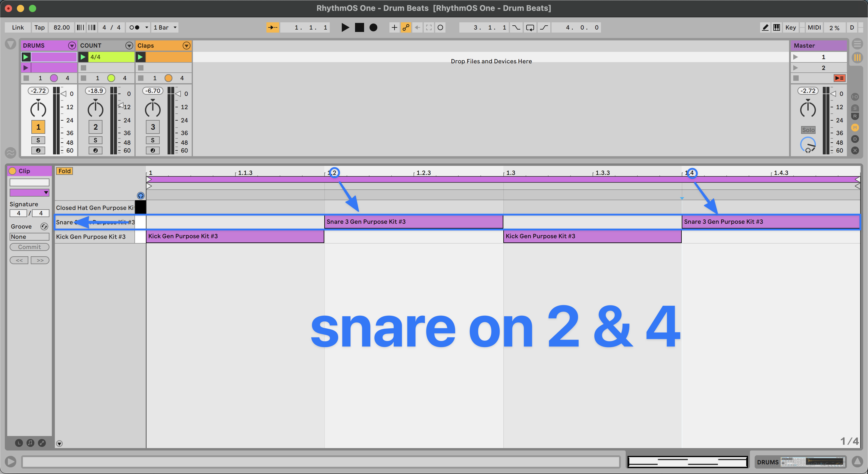The width and height of the screenshot is (868, 474).
Task: Click the headphone preview icon in MIDI editor
Action: click(x=140, y=195)
